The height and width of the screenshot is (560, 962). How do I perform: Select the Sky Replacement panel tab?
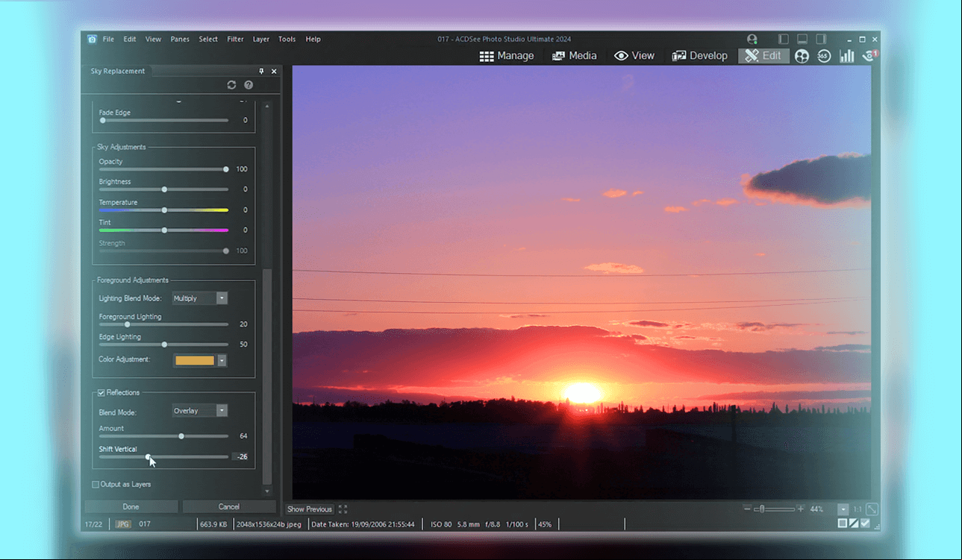118,72
